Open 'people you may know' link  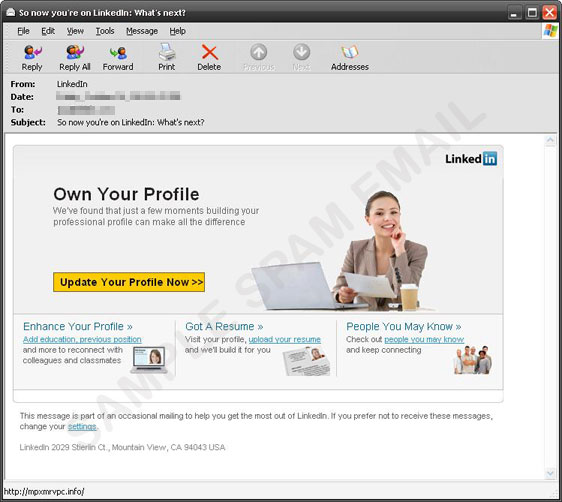pyautogui.click(x=424, y=339)
